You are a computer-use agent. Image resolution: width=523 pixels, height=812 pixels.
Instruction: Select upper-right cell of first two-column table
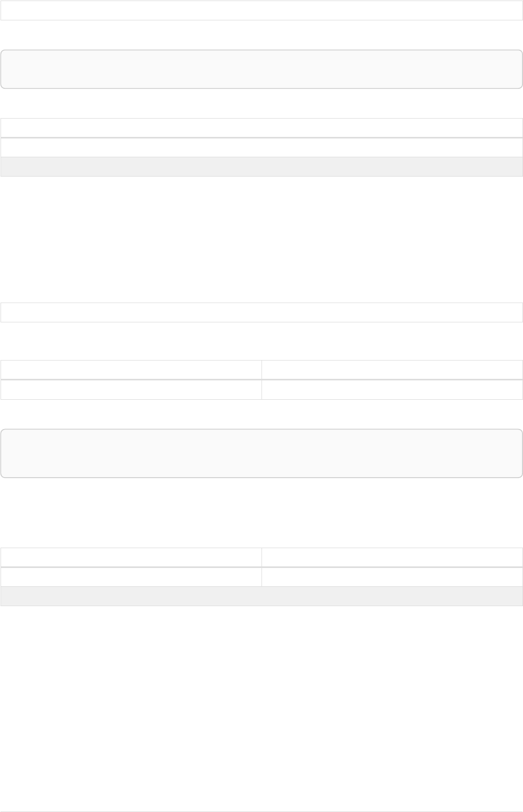[392, 370]
